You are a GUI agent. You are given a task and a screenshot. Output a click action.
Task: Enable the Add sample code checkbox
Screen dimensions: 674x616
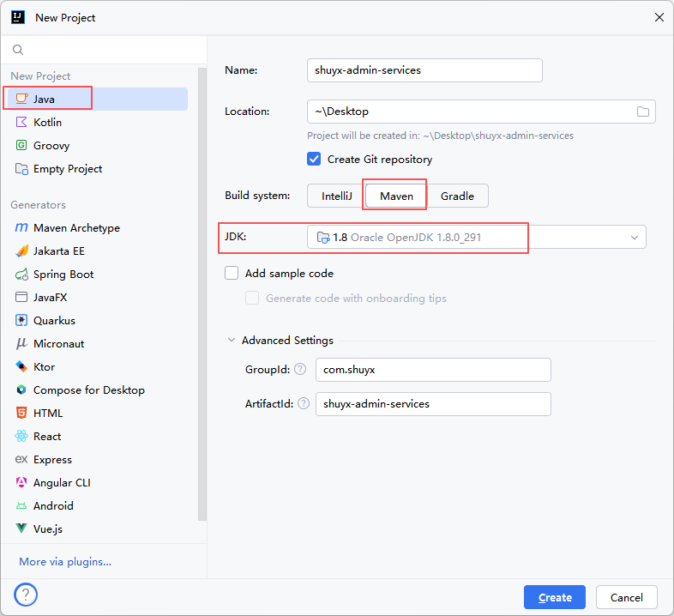232,274
